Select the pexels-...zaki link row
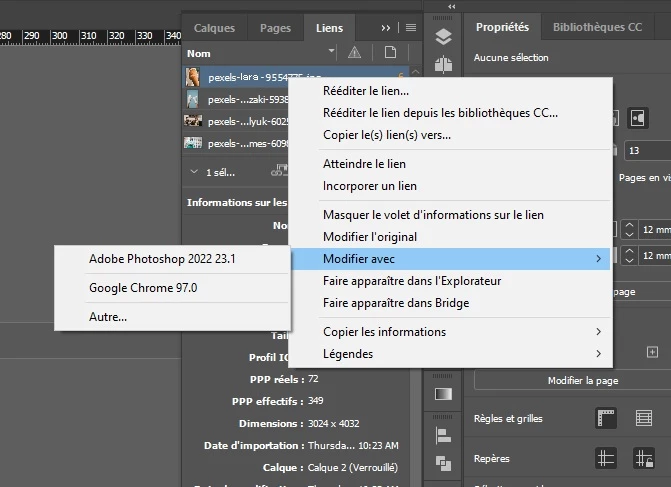Viewport: 671px width, 487px height. tap(236, 99)
